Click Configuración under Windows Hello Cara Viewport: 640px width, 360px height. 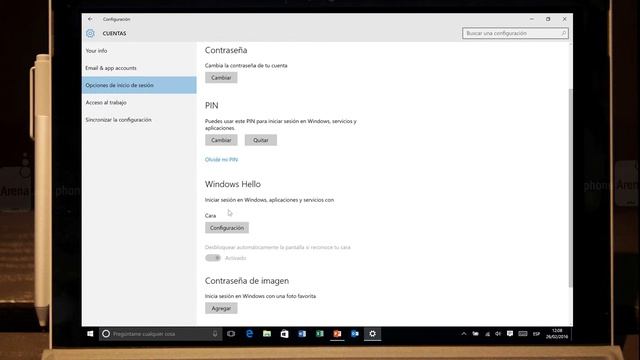(227, 228)
